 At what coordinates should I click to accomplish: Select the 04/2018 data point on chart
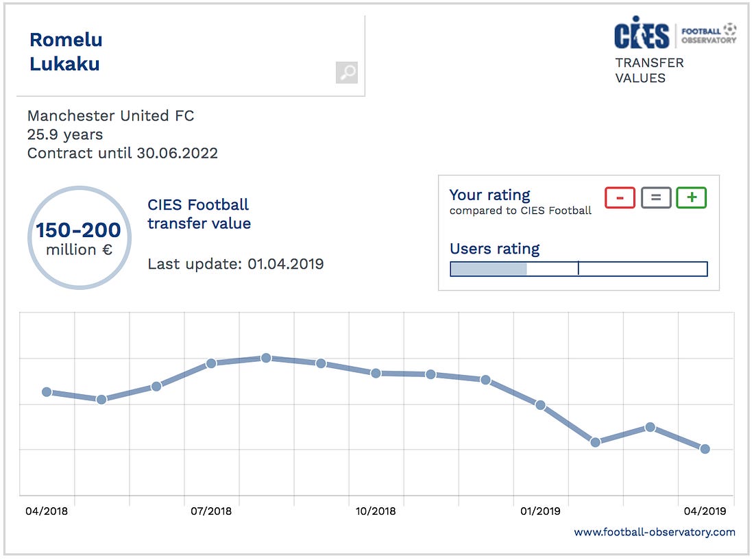[x=47, y=392]
